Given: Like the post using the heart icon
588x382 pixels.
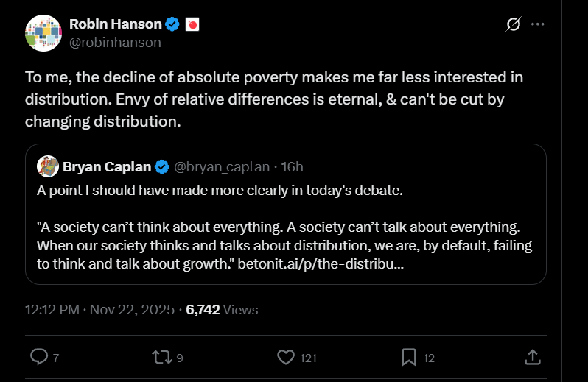Looking at the screenshot, I should click(x=286, y=357).
